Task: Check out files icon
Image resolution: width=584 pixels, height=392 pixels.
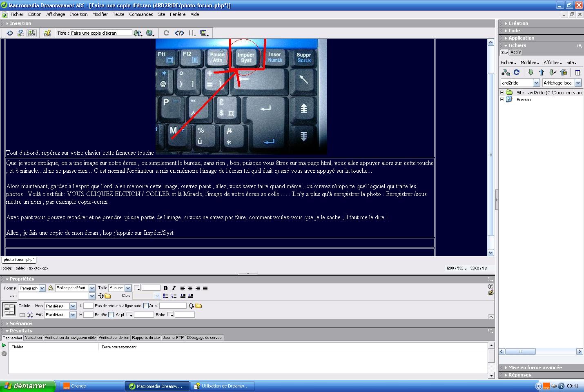Action: [553, 72]
